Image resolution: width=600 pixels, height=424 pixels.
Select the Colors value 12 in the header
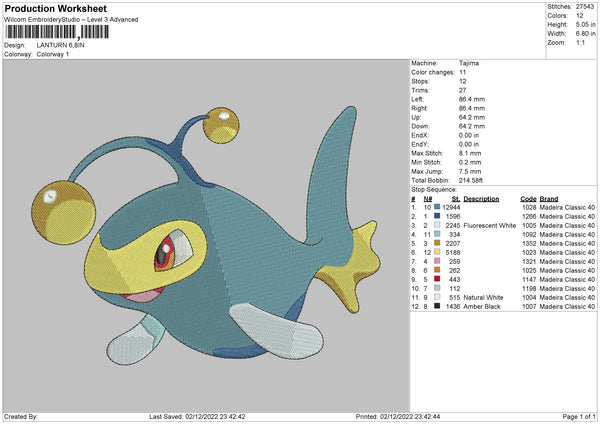tap(580, 16)
